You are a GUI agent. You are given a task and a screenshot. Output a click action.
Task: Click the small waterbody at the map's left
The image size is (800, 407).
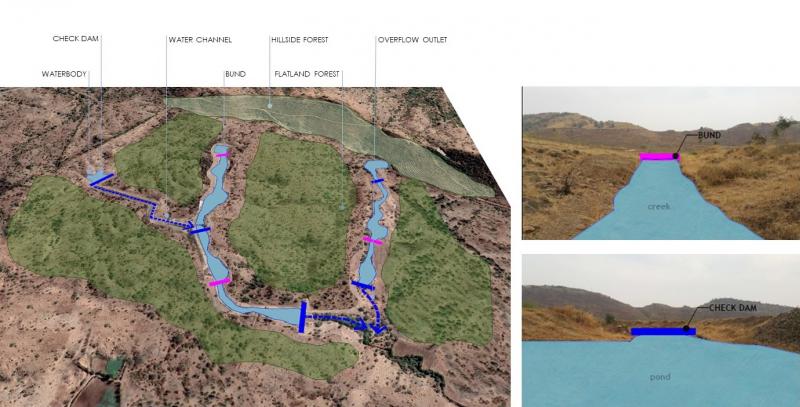click(x=95, y=175)
